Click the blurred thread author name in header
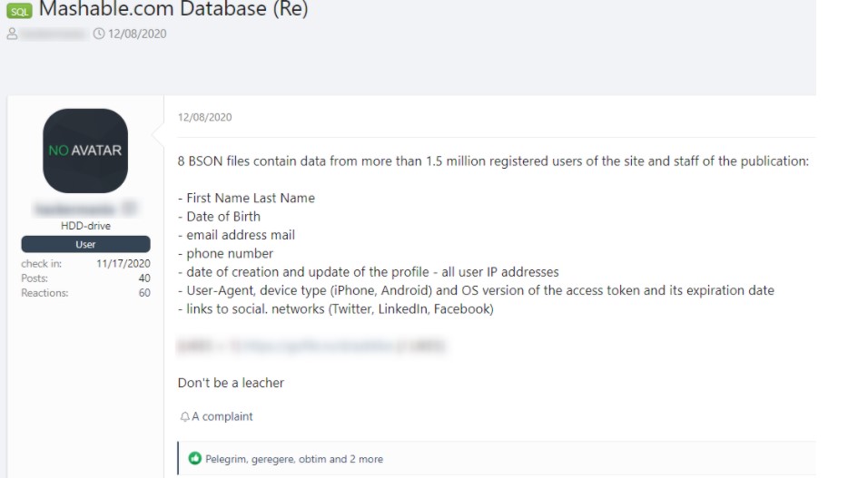 point(54,34)
